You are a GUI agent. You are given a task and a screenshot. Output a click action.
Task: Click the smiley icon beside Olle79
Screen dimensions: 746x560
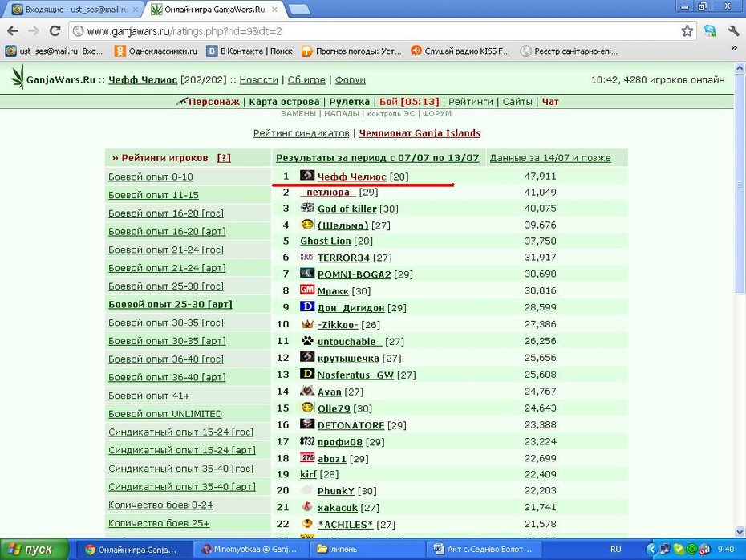click(307, 408)
